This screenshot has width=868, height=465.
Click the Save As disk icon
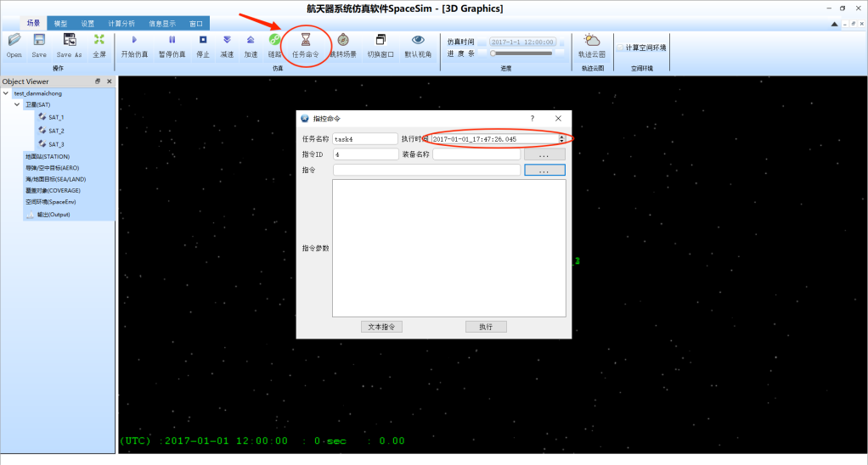[x=70, y=40]
